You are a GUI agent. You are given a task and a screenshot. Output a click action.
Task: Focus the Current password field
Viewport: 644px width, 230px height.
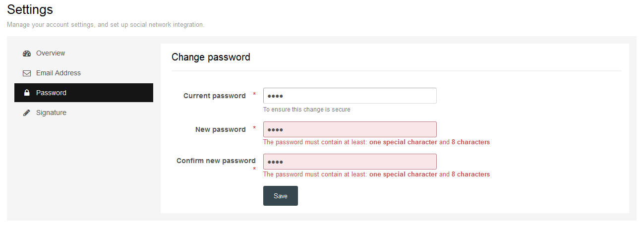point(350,96)
